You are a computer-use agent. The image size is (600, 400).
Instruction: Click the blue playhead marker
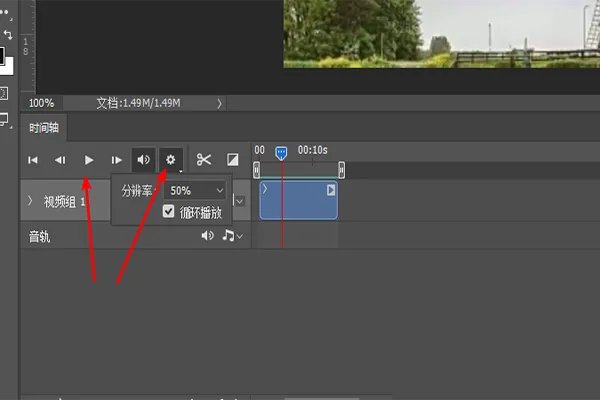(281, 152)
